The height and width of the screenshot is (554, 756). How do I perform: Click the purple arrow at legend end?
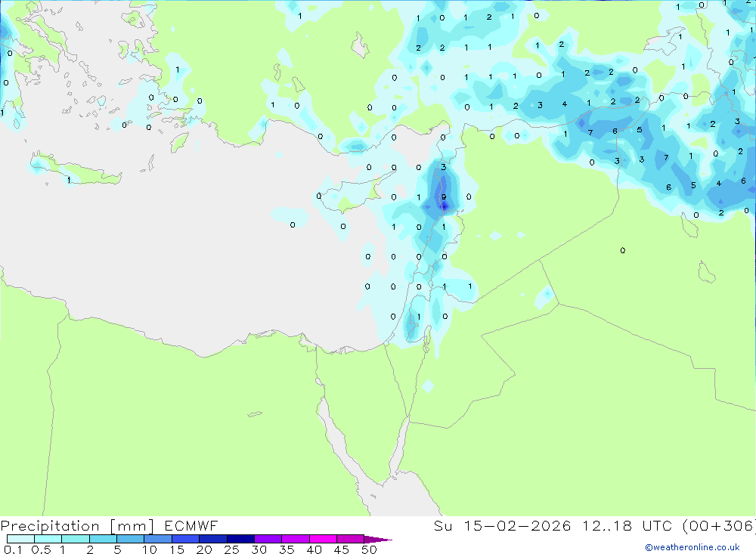(378, 539)
